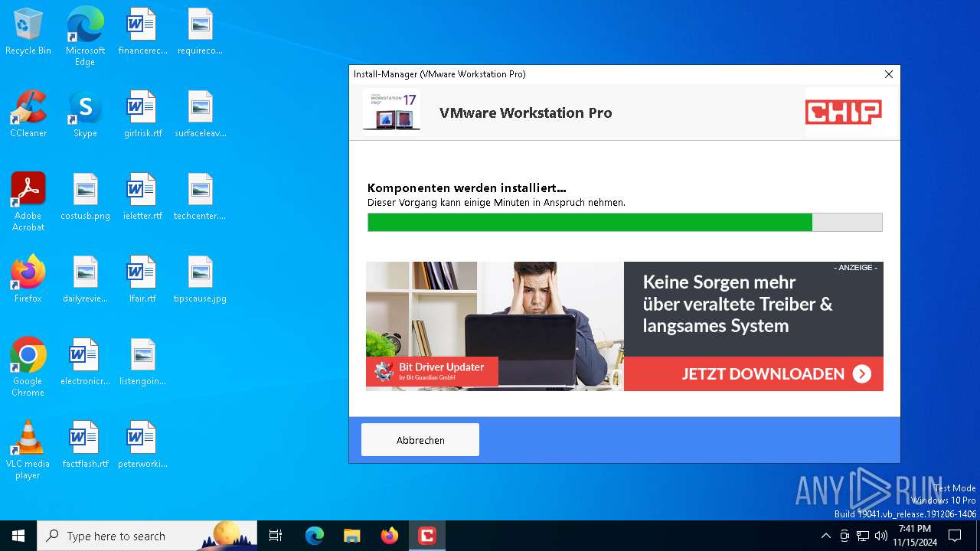
Task: Select the Microsoft Edge desktop shortcut
Action: click(85, 37)
